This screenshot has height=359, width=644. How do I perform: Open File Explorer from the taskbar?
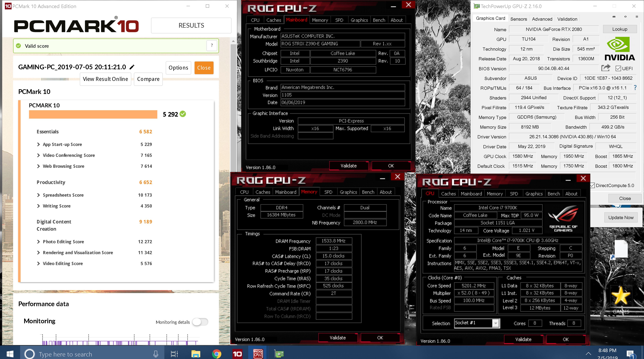click(x=196, y=354)
